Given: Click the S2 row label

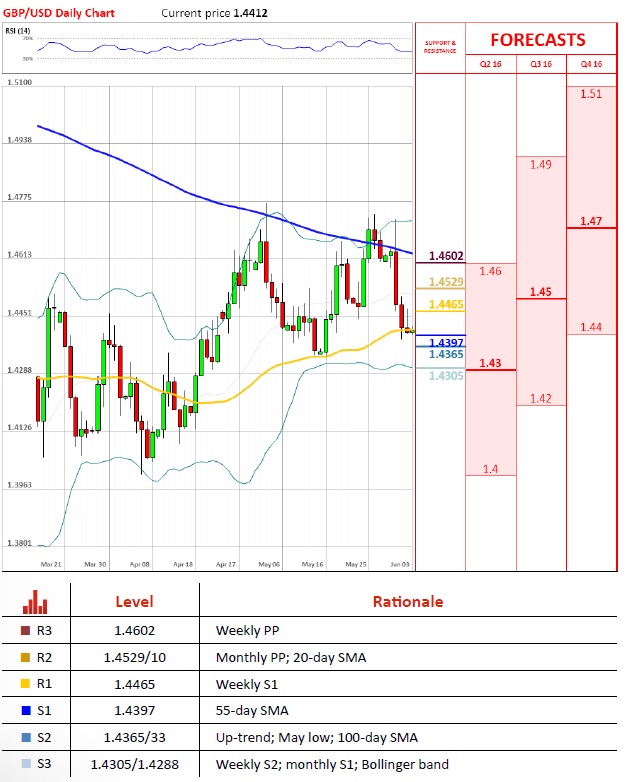Looking at the screenshot, I should [44, 737].
